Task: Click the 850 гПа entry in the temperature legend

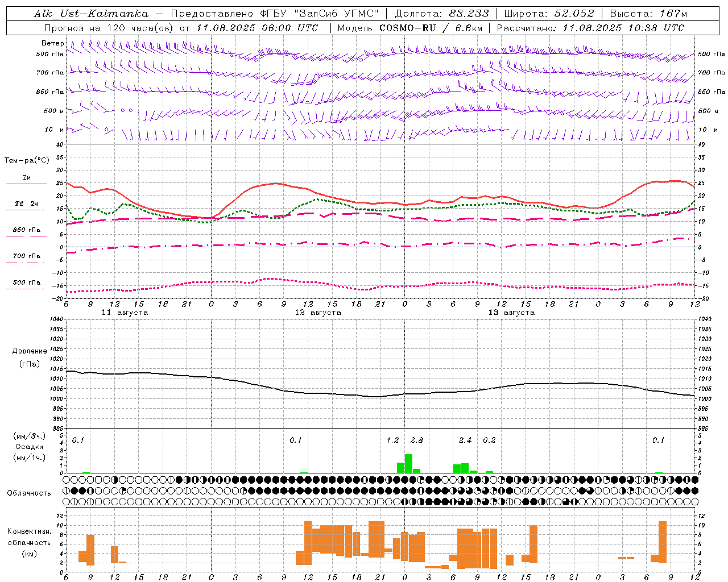Action: coord(27,230)
